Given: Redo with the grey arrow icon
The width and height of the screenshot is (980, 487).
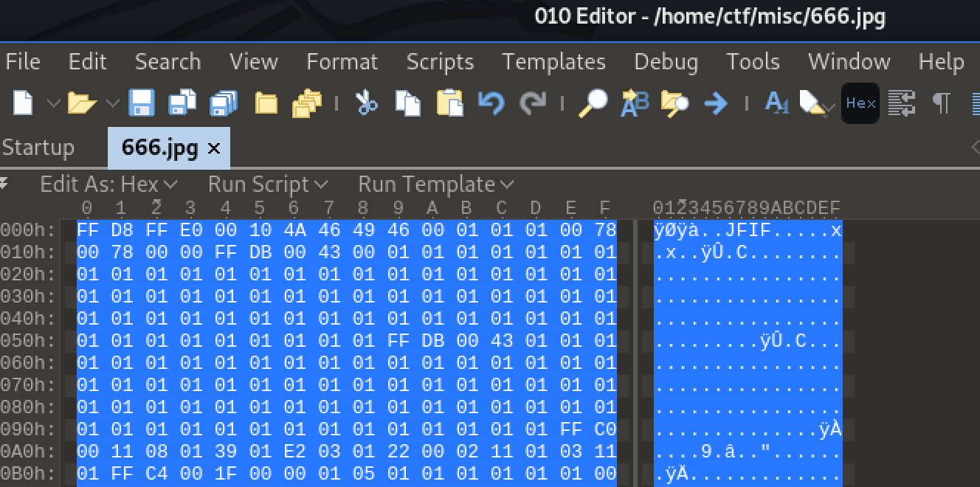Looking at the screenshot, I should tap(532, 103).
